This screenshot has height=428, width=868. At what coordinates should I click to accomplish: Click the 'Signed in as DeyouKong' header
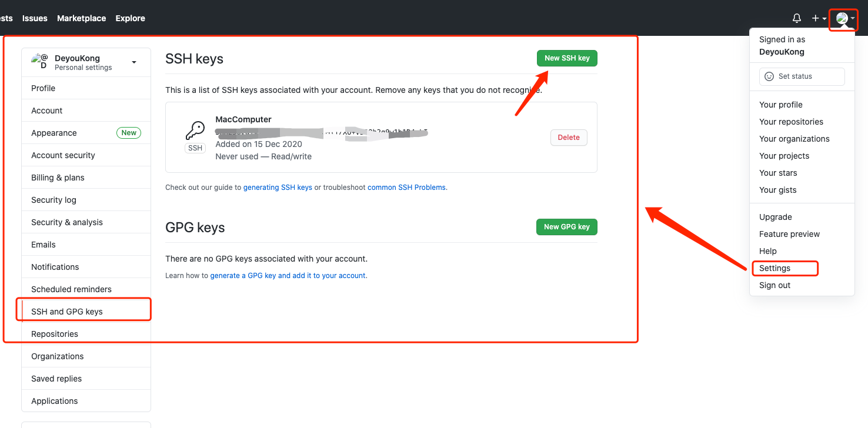coord(782,46)
